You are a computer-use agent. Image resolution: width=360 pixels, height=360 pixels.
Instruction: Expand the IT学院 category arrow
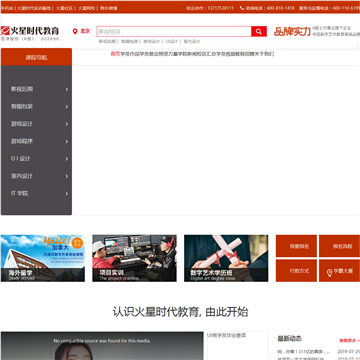(x=67, y=193)
